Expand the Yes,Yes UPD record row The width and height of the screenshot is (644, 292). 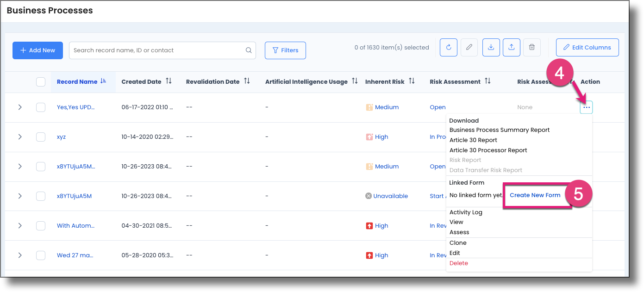click(x=20, y=107)
